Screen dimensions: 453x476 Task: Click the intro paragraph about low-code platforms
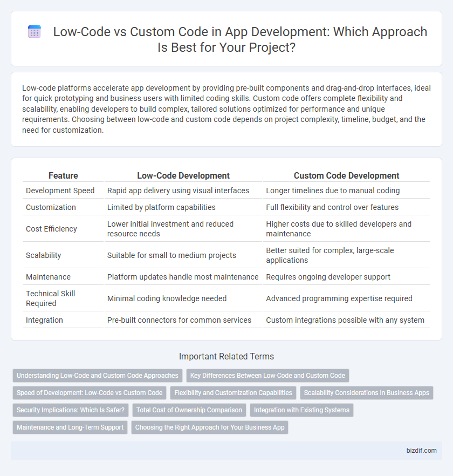(226, 109)
